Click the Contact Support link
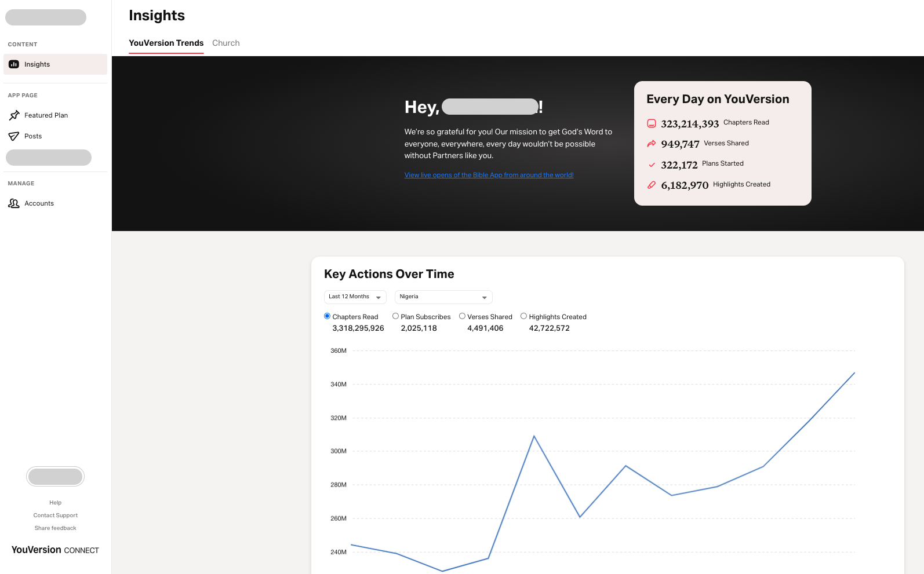This screenshot has width=924, height=574. (x=55, y=515)
